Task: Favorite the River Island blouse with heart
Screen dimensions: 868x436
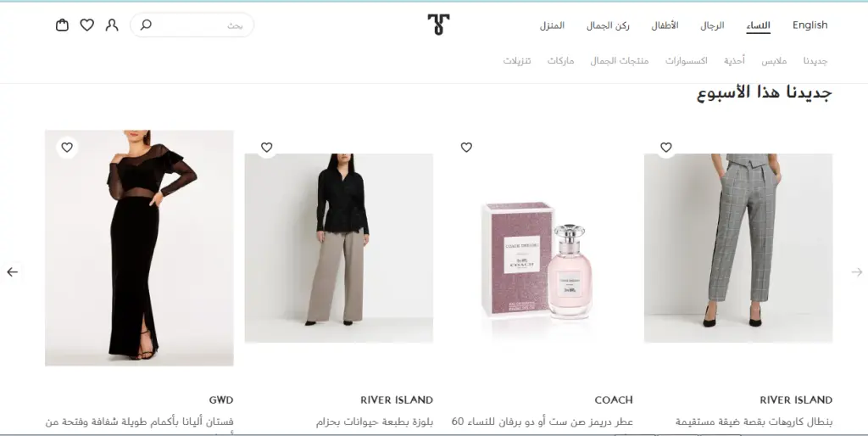Action: tap(267, 148)
